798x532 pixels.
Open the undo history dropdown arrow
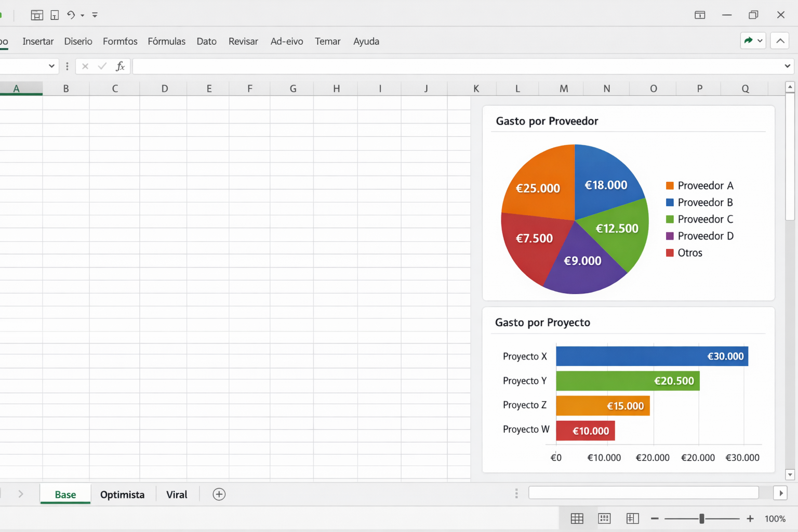(83, 16)
